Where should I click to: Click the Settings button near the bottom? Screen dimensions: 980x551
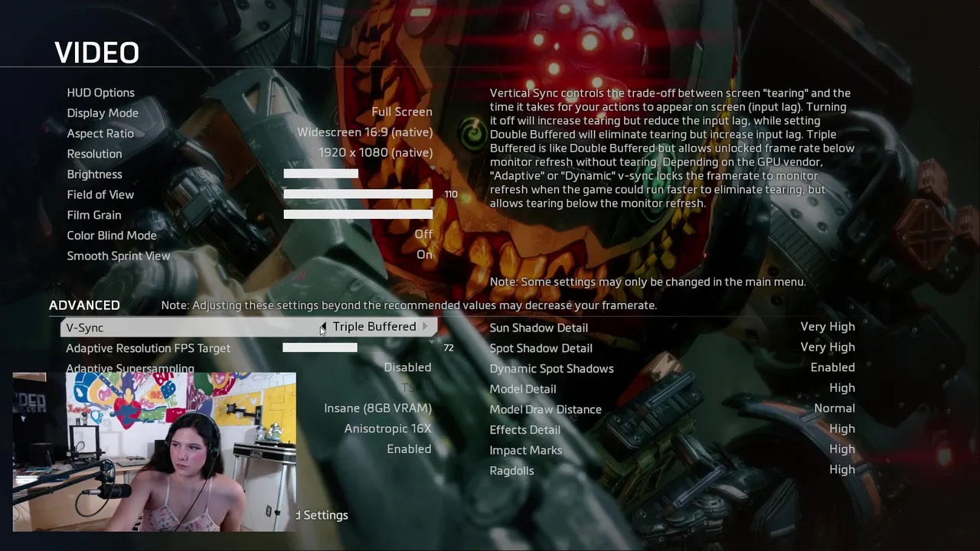pyautogui.click(x=322, y=515)
